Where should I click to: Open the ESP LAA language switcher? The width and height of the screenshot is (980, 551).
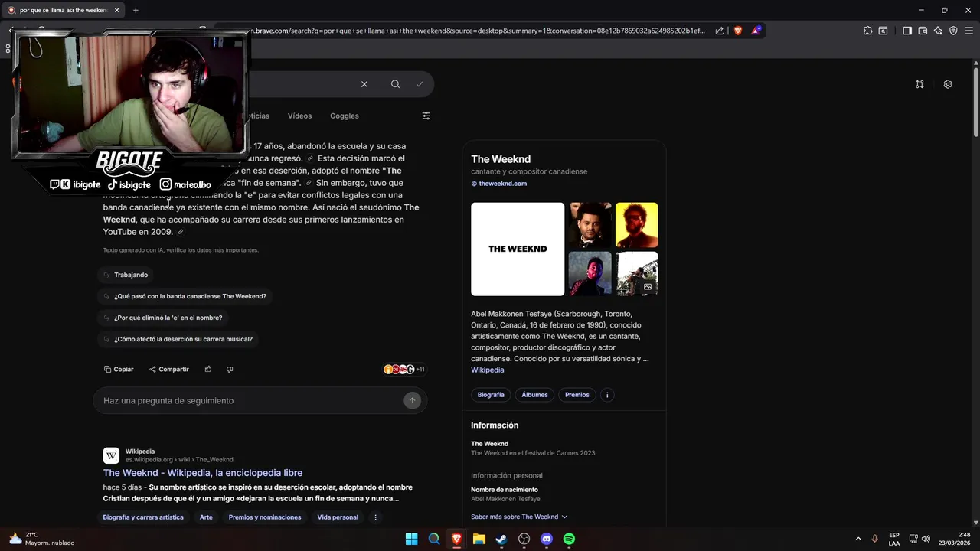(894, 539)
